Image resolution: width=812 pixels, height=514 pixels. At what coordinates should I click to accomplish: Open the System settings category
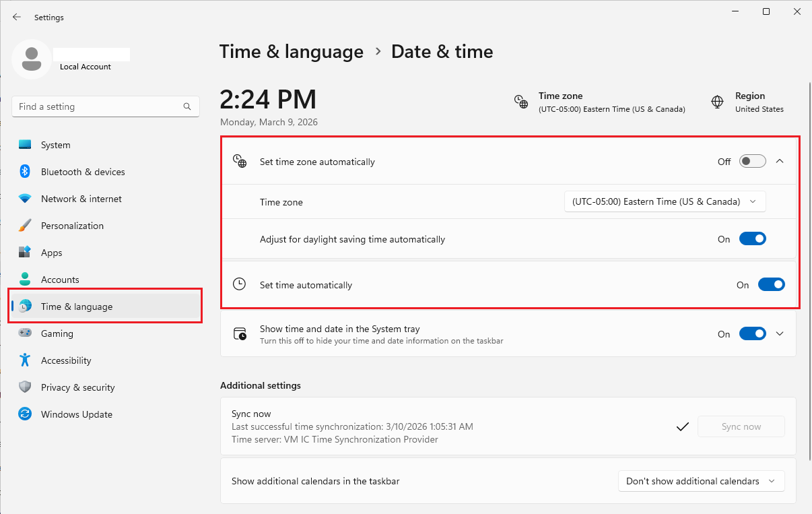click(106, 145)
